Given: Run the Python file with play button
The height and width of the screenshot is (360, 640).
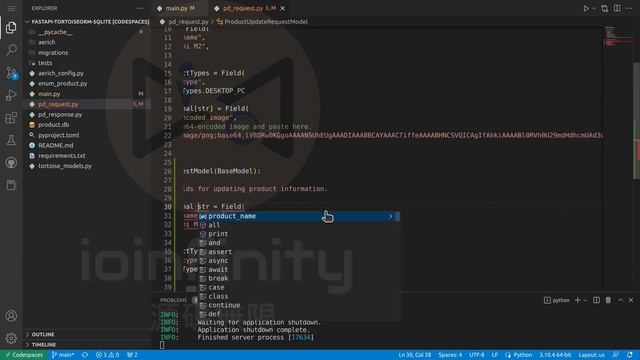Looking at the screenshot, I should (x=586, y=8).
